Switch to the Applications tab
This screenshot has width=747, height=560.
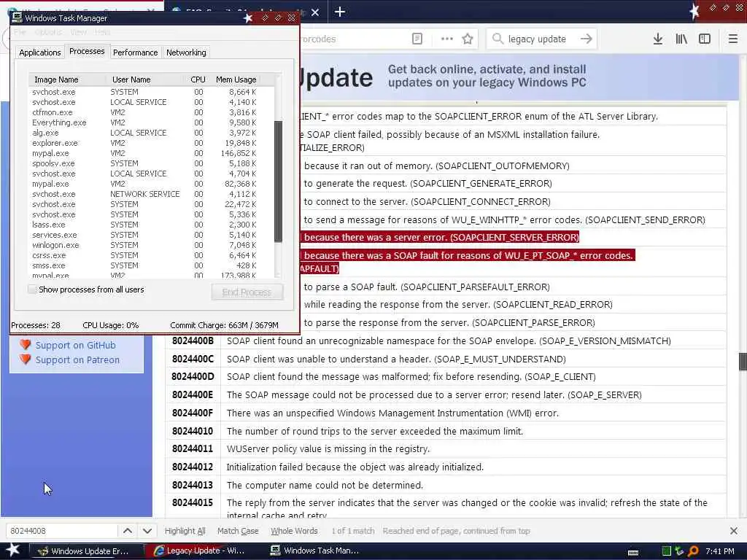click(40, 52)
